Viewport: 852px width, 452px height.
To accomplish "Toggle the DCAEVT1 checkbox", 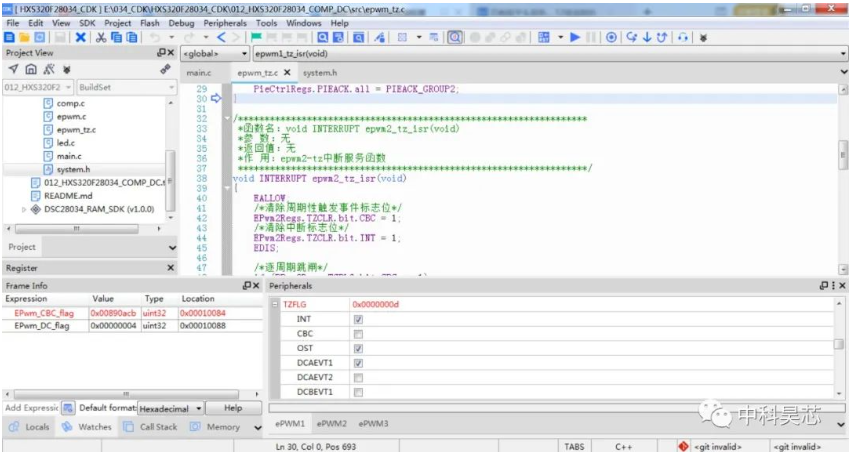I will point(358,363).
